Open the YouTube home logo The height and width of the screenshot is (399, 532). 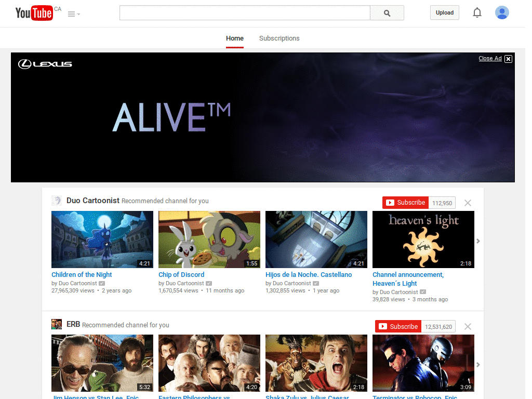coord(34,13)
